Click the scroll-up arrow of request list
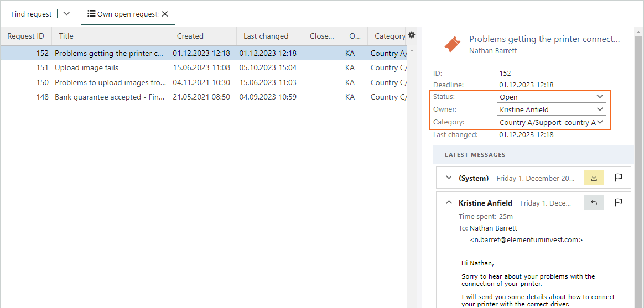The image size is (644, 308). pos(412,50)
